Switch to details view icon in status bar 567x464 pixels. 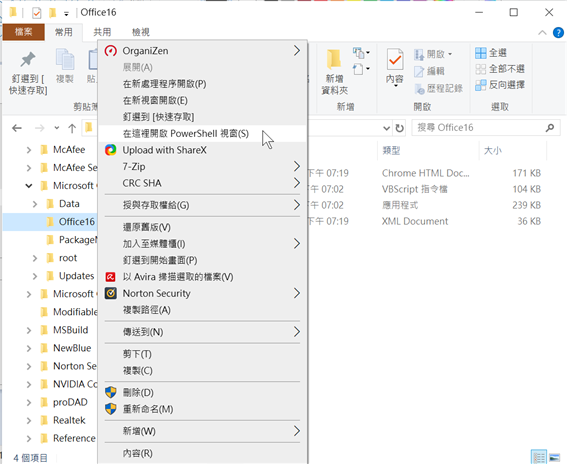click(538, 457)
